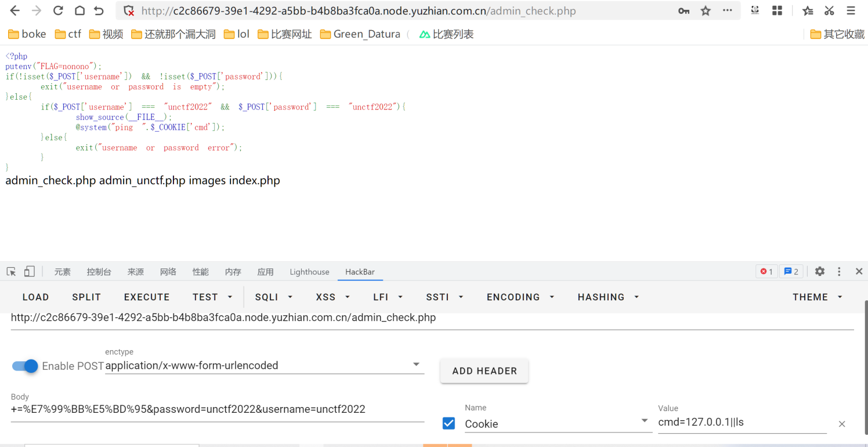Select the inspect element cursor icon

11,271
